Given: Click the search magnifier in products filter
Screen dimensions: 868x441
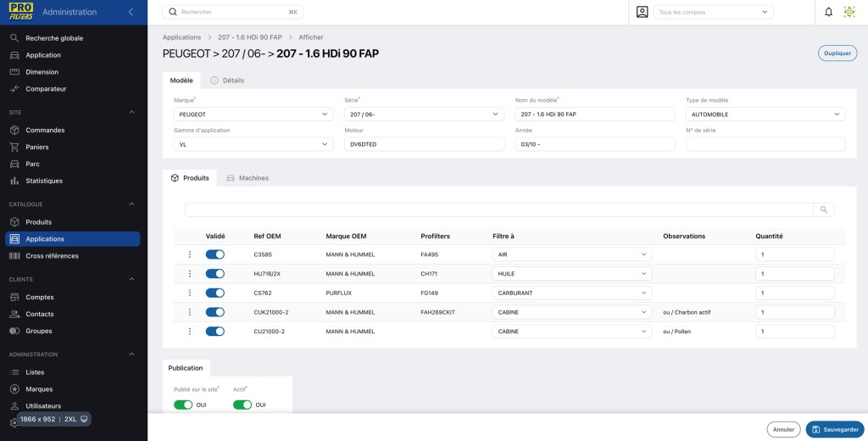Looking at the screenshot, I should pyautogui.click(x=824, y=209).
